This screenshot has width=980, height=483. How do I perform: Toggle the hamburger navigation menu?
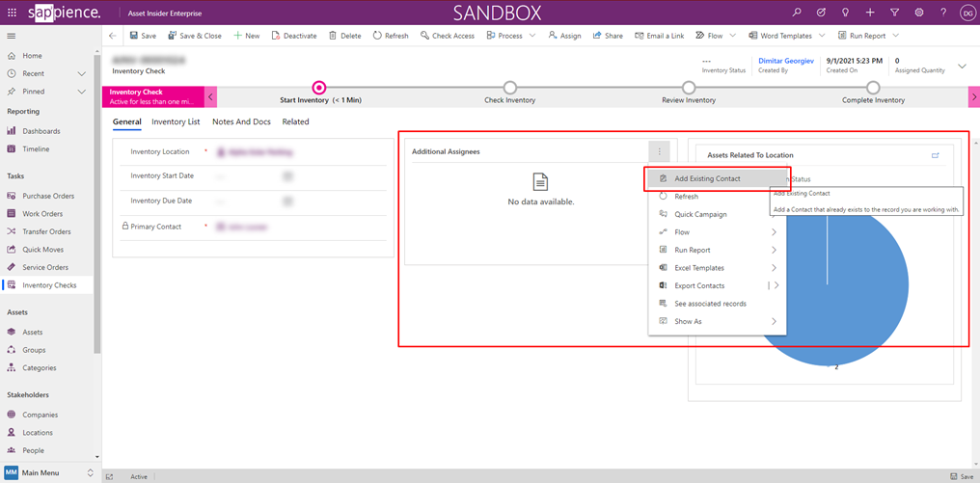pyautogui.click(x=12, y=36)
